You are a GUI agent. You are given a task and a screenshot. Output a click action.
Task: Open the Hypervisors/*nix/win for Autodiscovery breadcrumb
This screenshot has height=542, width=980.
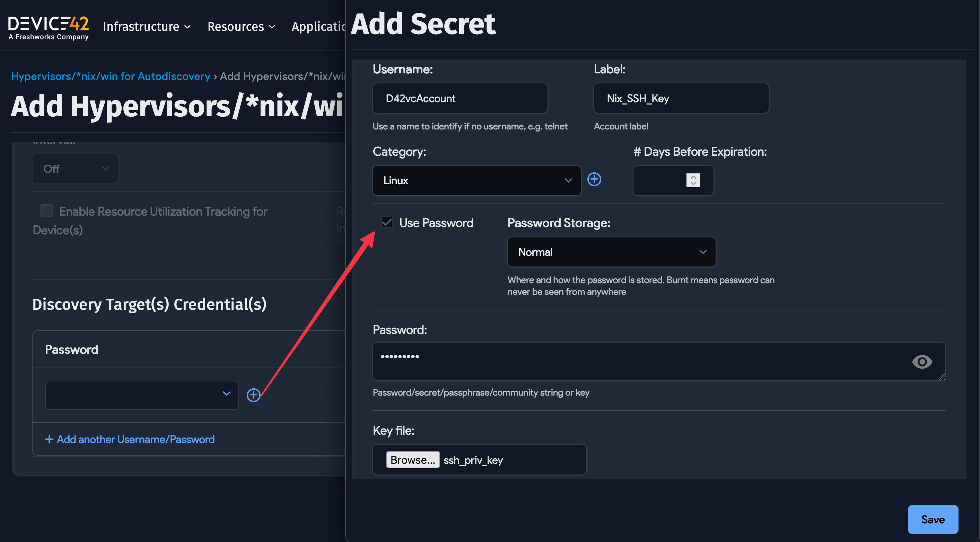click(x=111, y=76)
